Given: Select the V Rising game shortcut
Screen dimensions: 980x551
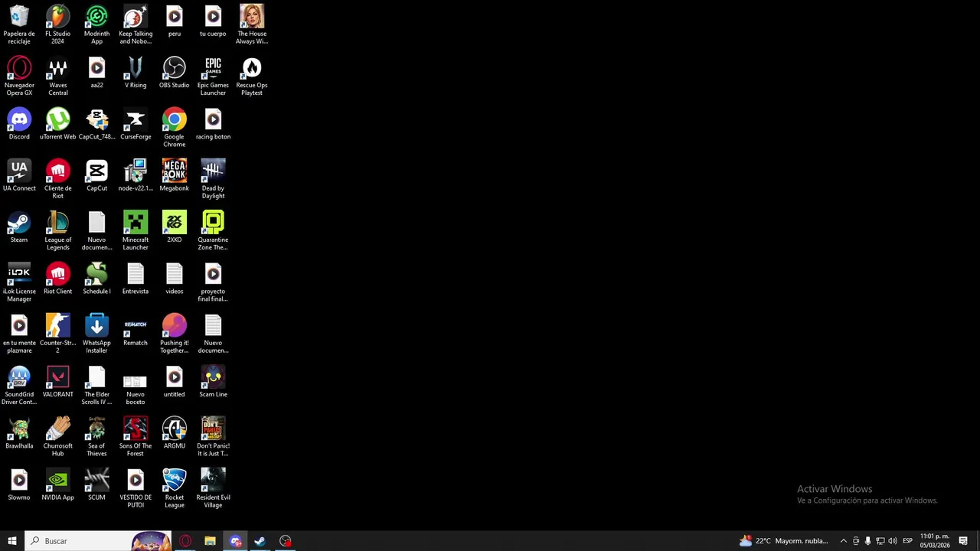Looking at the screenshot, I should pos(136,73).
